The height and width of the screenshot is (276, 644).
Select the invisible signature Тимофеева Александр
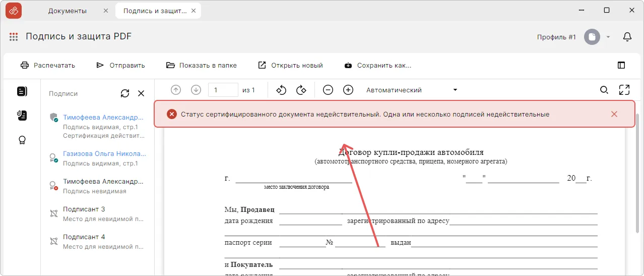coord(98,186)
